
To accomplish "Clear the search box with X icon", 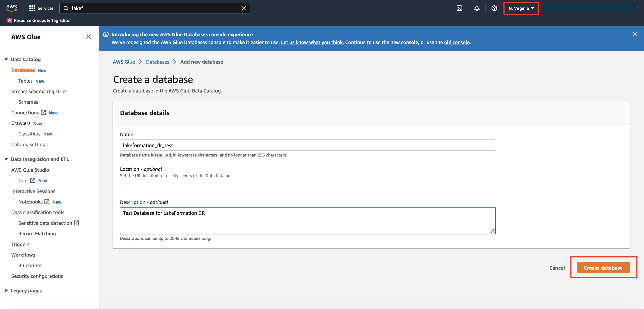I will [244, 8].
